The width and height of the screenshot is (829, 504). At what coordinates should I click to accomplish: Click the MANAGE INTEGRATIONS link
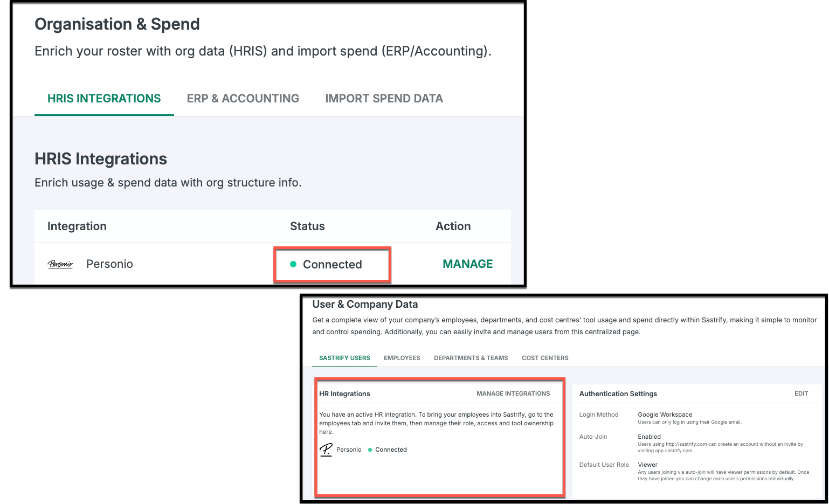pos(513,393)
